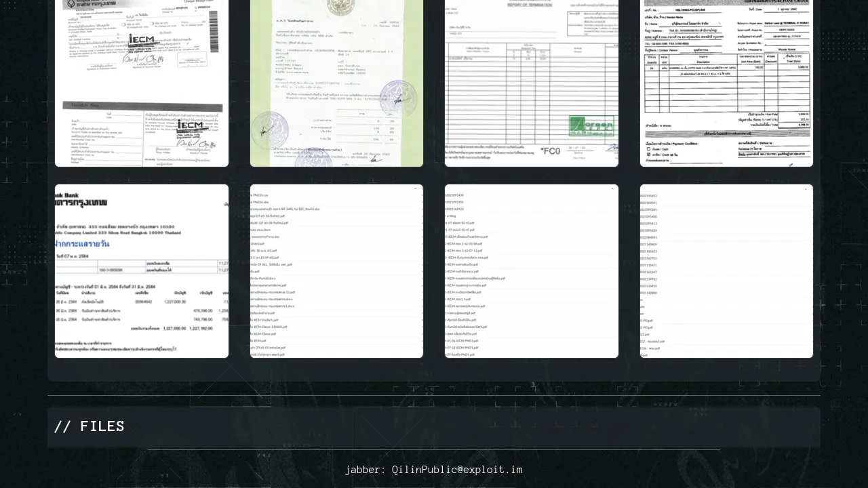Click the unchecked cash checkbox in purchase order
The width and height of the screenshot is (868, 488).
point(649,148)
